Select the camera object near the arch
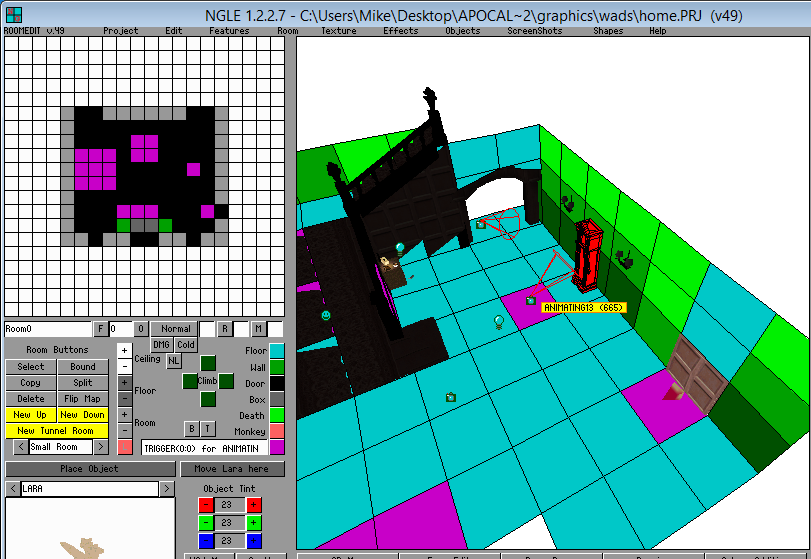 click(x=480, y=224)
